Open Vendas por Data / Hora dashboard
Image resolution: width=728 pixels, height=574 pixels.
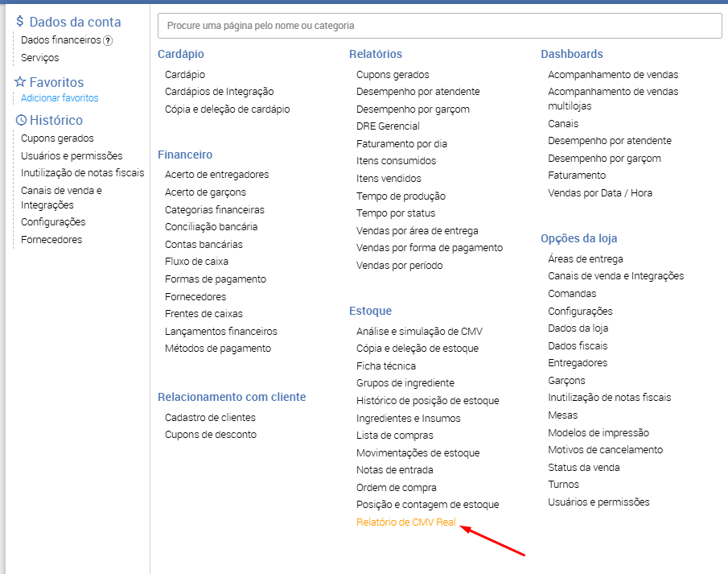click(600, 193)
